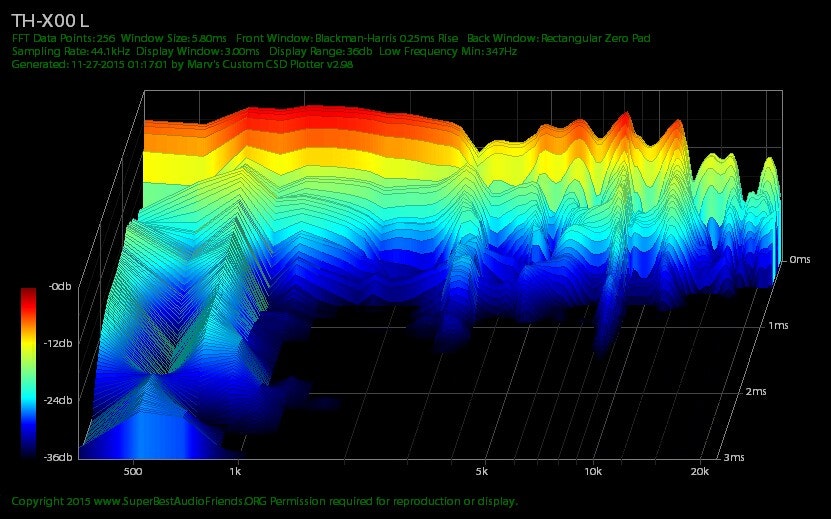Screen dimensions: 831x519
Task: Click the 1ms time axis marker
Action: (x=780, y=326)
